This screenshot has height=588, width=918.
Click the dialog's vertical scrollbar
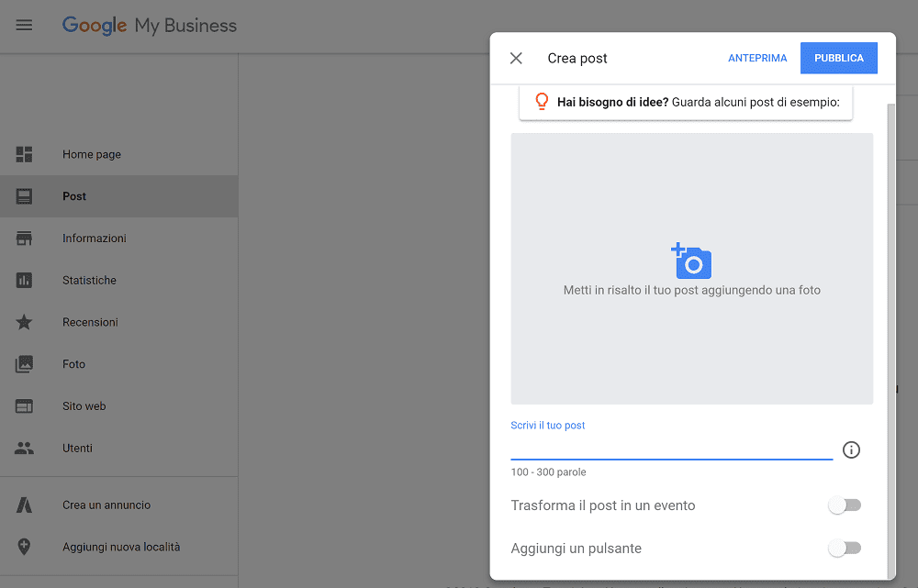891,339
